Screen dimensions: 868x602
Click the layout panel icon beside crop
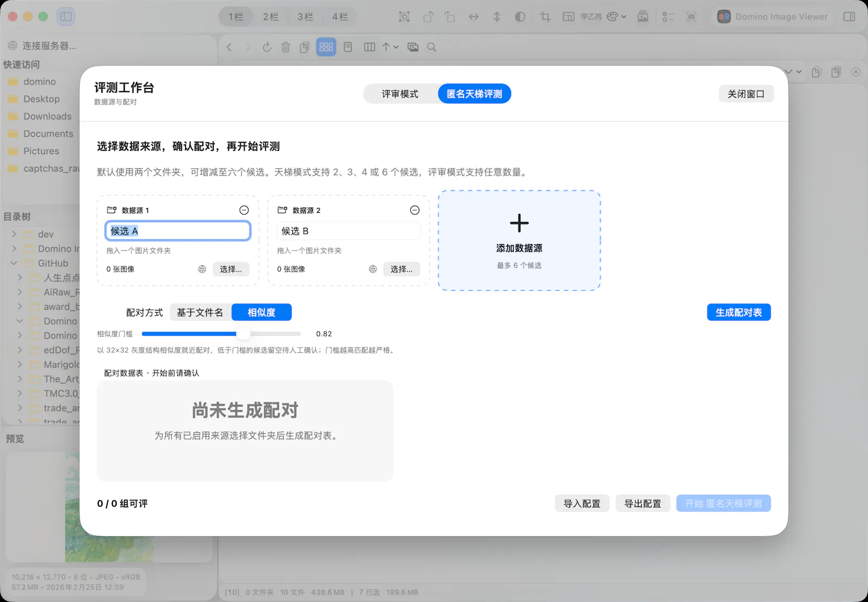tap(568, 17)
